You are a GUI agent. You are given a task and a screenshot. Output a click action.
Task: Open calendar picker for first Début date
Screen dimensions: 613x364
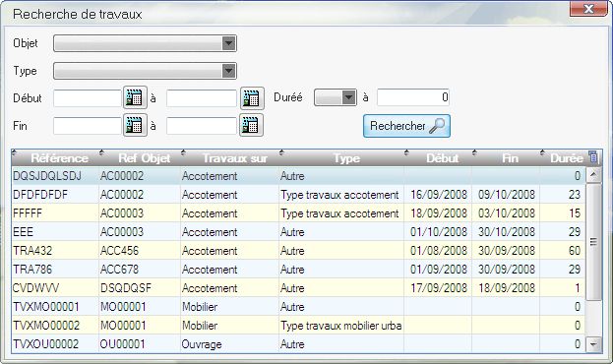tap(135, 97)
